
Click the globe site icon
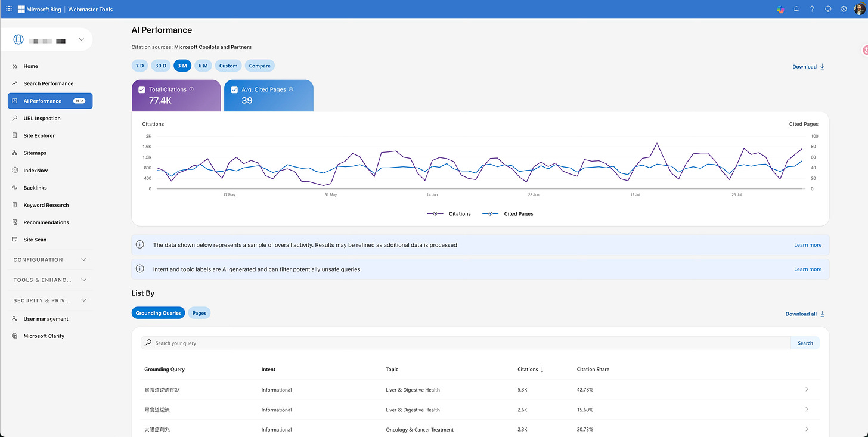pos(18,39)
